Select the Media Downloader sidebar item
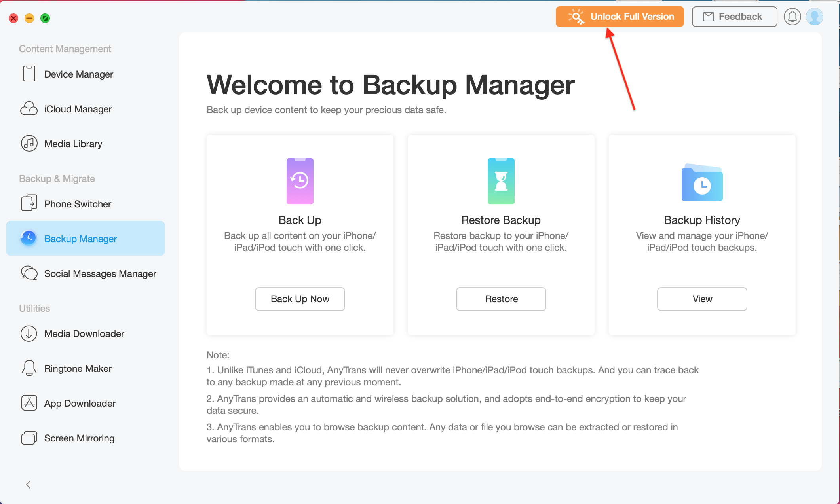The height and width of the screenshot is (504, 840). tap(84, 333)
